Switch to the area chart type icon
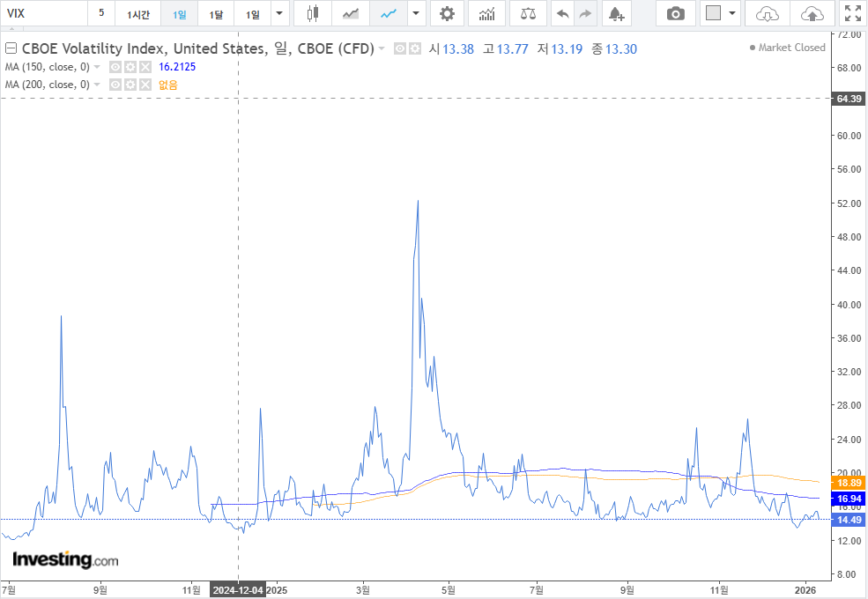 [x=351, y=13]
